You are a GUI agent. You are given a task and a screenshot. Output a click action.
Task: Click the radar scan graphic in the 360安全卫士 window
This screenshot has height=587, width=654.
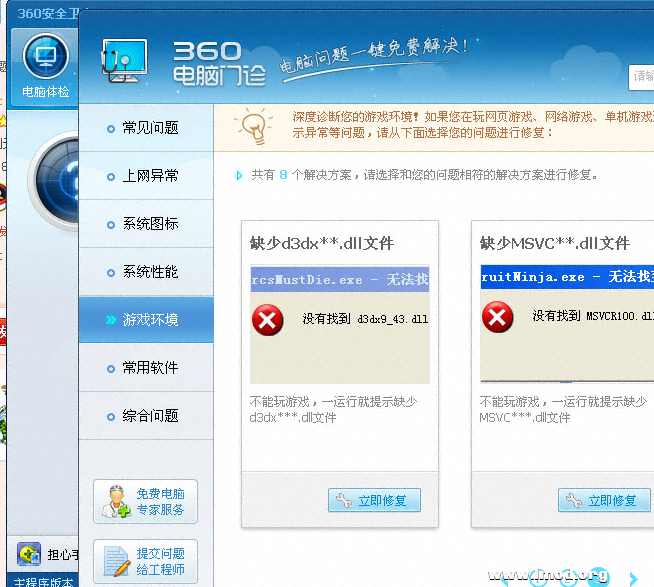[54, 180]
